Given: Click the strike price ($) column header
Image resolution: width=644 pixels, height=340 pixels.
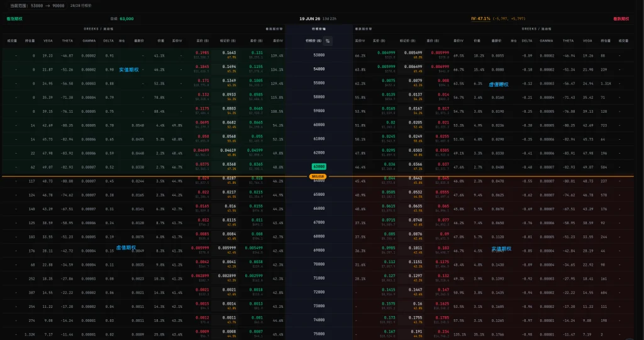Looking at the screenshot, I should [x=313, y=41].
